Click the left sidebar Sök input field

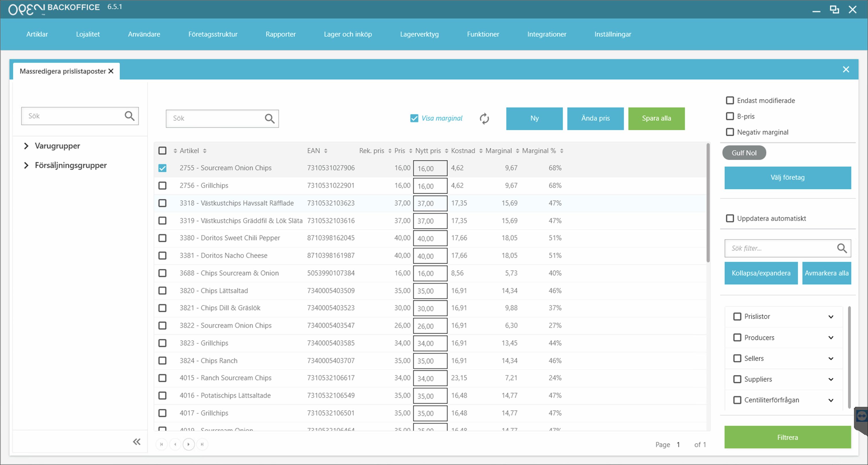pos(80,116)
